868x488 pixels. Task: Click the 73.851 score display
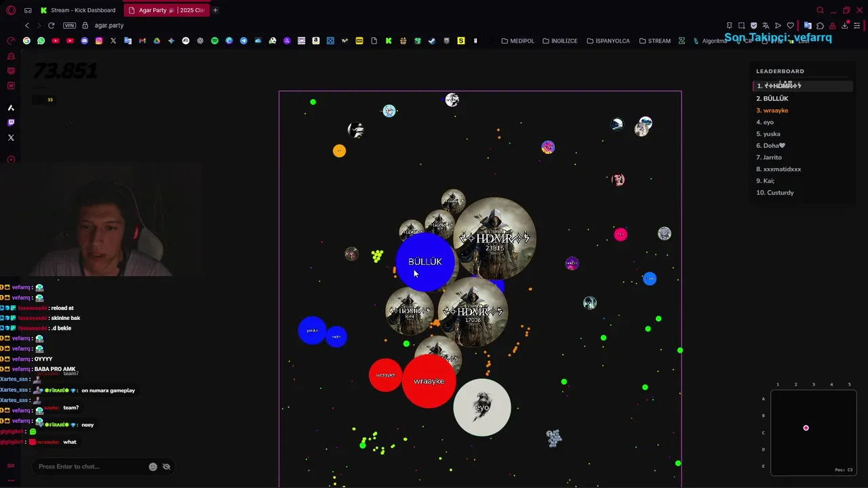65,70
